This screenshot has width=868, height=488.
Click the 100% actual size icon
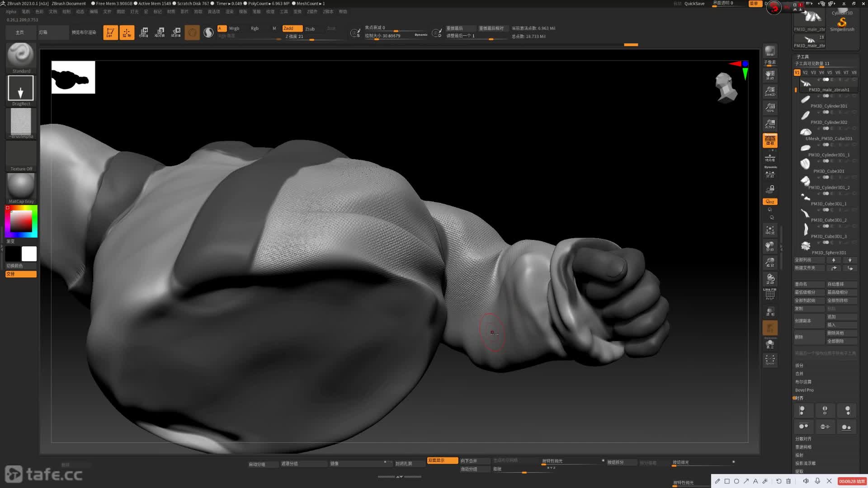(770, 107)
